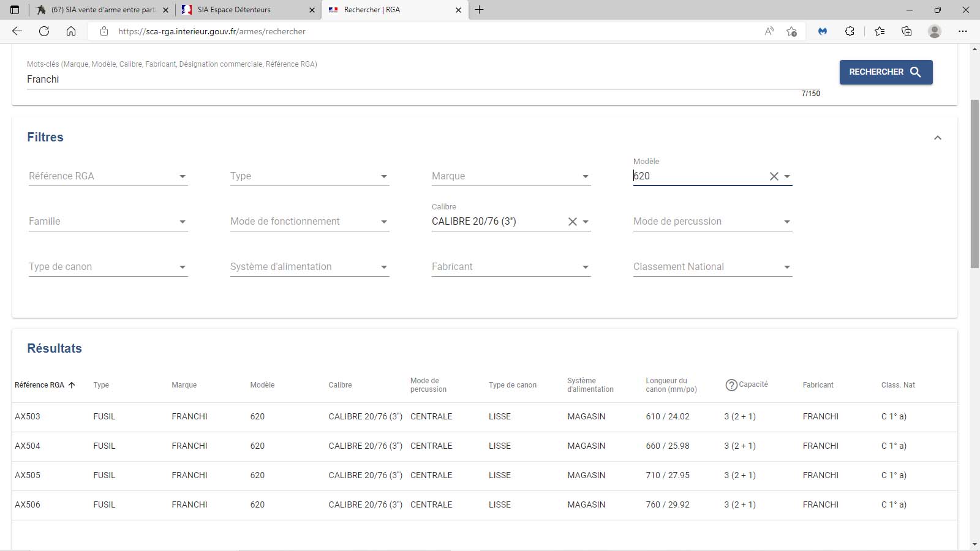This screenshot has width=980, height=551.
Task: Click the page vertical scrollbar thumb
Action: [974, 184]
